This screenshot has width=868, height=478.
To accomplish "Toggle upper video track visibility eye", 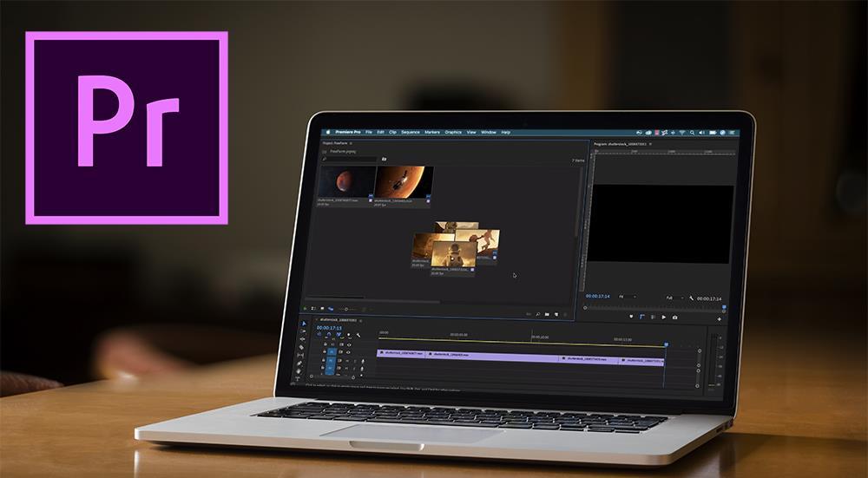I will [x=349, y=344].
